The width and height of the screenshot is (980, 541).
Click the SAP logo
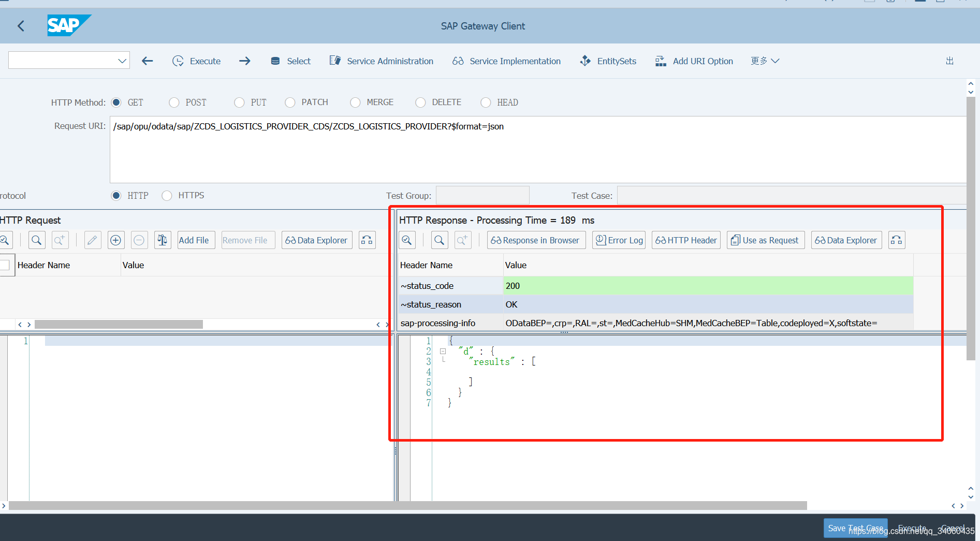pos(69,25)
